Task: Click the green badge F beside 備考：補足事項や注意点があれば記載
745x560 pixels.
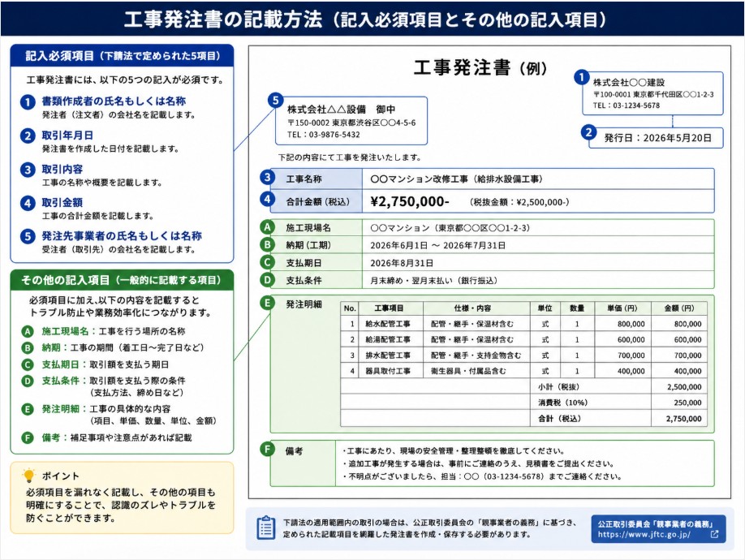Action: [x=28, y=437]
